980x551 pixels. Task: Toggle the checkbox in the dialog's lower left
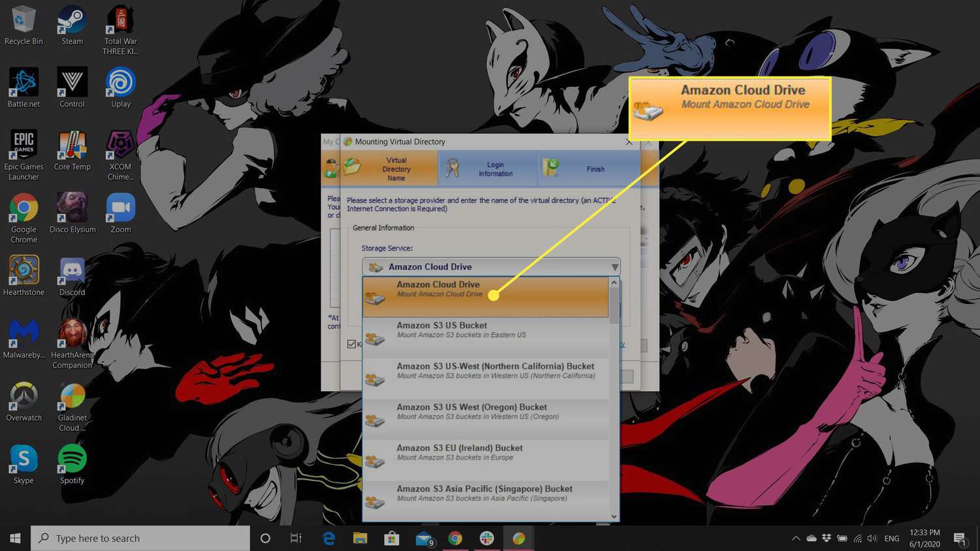(351, 344)
